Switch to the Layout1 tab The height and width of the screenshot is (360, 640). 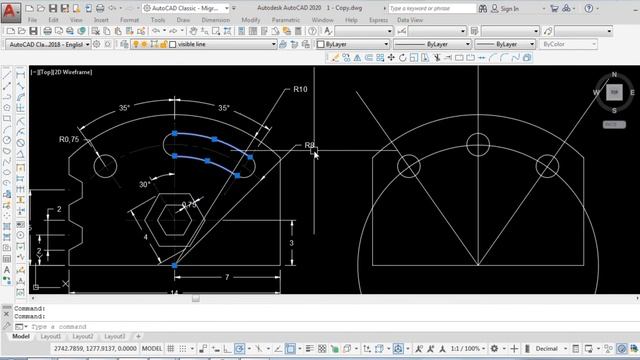click(x=51, y=336)
